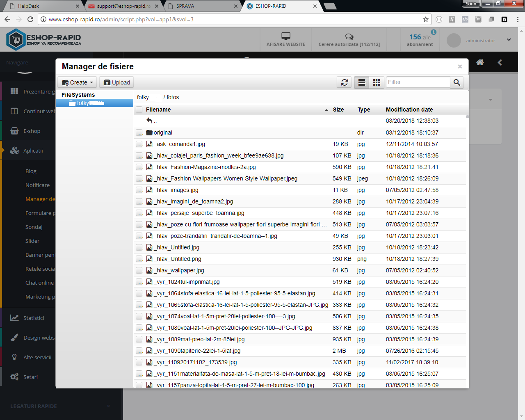Switch to grid thumbnails view
The image size is (525, 420).
(377, 82)
